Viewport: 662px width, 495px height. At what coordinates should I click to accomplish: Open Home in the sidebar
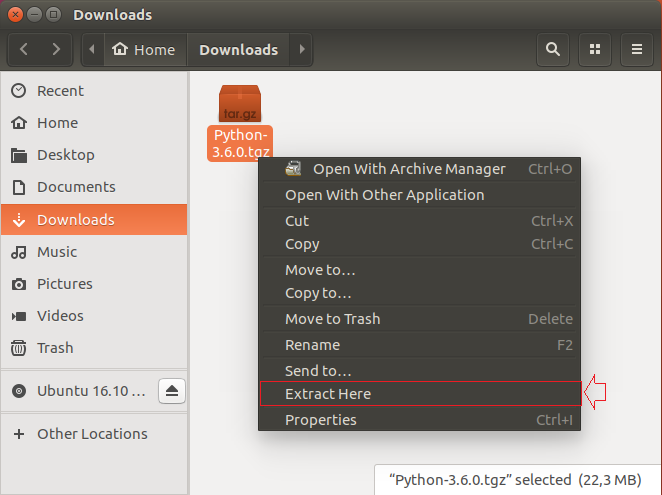click(x=94, y=123)
